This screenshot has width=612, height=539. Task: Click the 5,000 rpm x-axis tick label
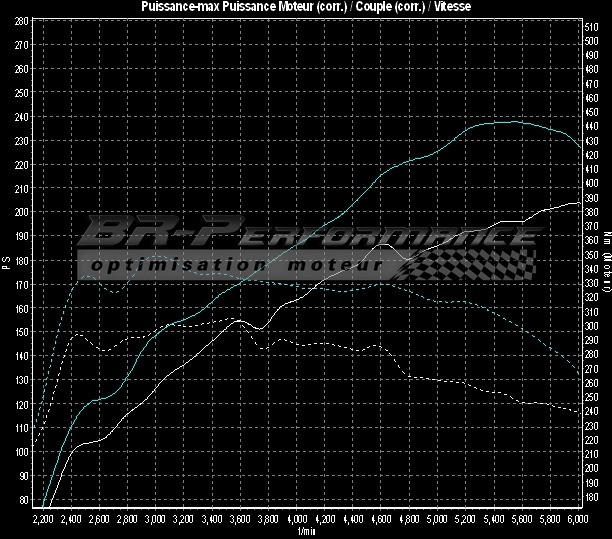click(438, 521)
